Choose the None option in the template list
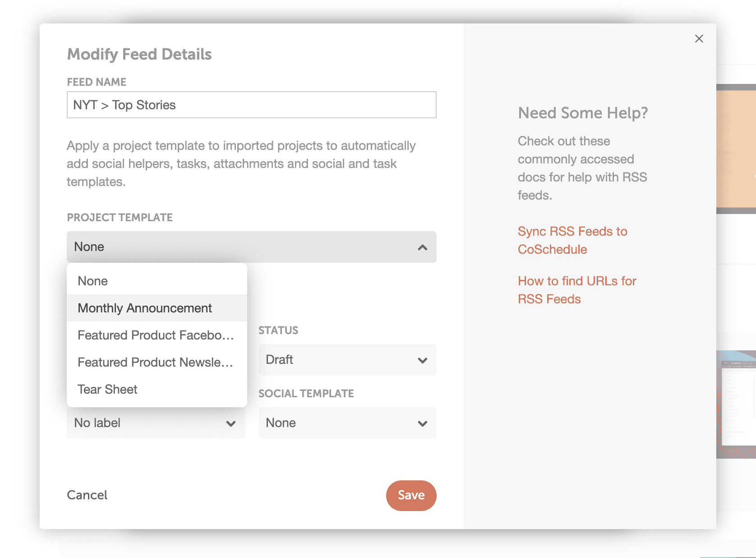This screenshot has height=558, width=756. 93,281
